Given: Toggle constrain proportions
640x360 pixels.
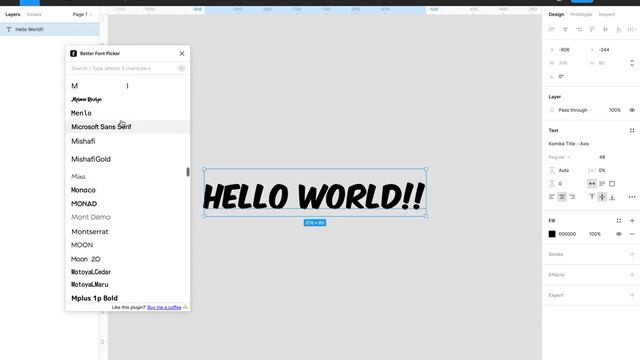Looking at the screenshot, I should coord(632,63).
